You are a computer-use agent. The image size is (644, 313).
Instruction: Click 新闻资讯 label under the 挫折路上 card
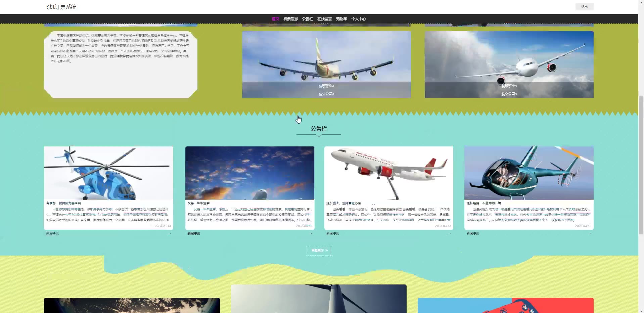click(333, 233)
